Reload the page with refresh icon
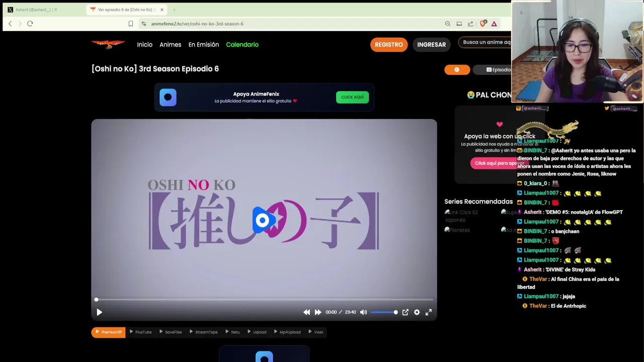Screen dimensions: 644x362 [x=30, y=24]
